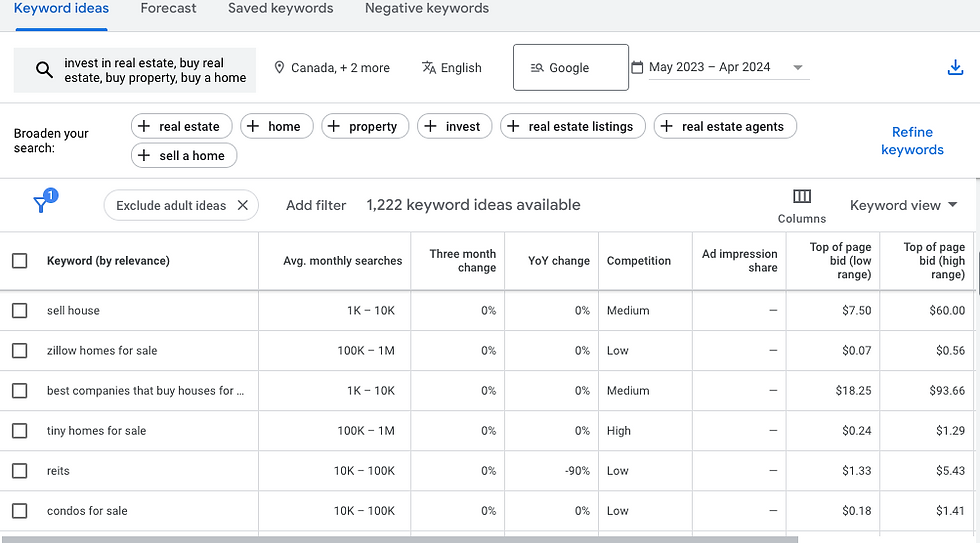
Task: Click the keyword search input field
Action: [135, 70]
